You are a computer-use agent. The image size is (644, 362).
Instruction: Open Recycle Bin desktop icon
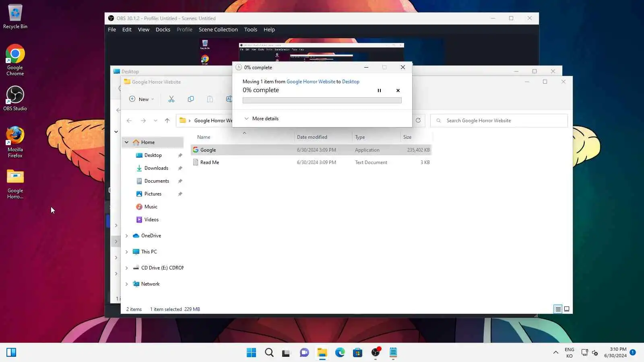tap(15, 16)
